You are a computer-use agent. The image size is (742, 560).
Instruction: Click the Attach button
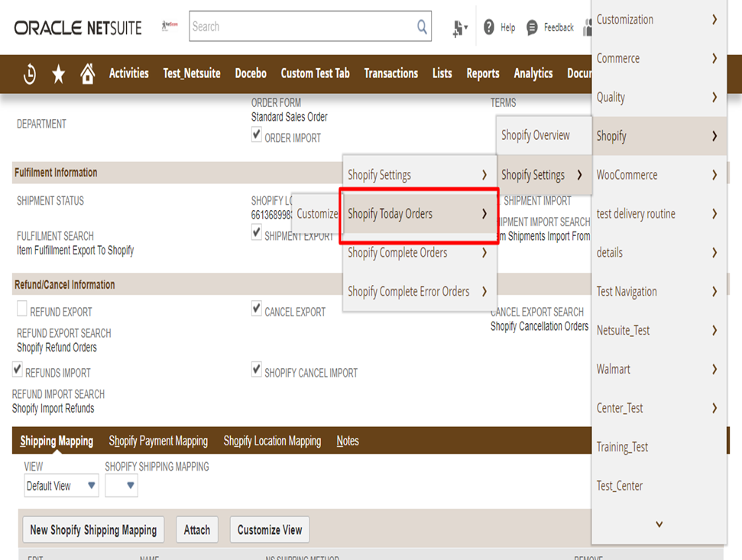point(197,529)
